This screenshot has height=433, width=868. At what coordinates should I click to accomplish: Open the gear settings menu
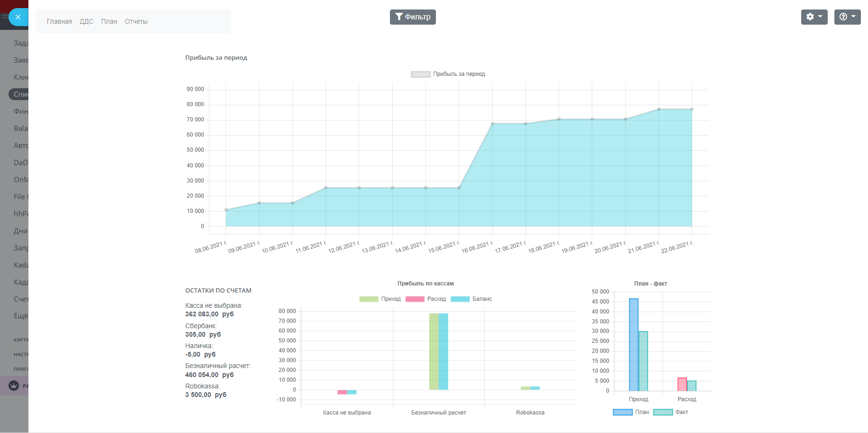click(x=814, y=17)
